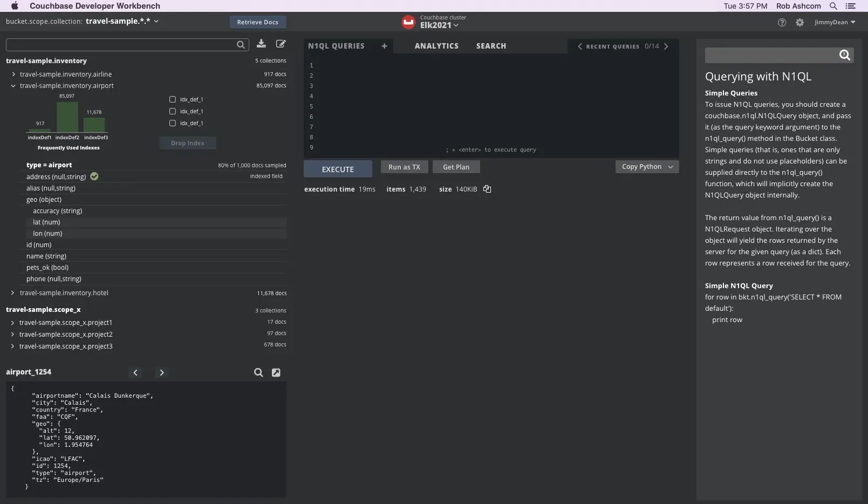Open JimmyDean user dropdown
868x504 pixels.
point(835,23)
